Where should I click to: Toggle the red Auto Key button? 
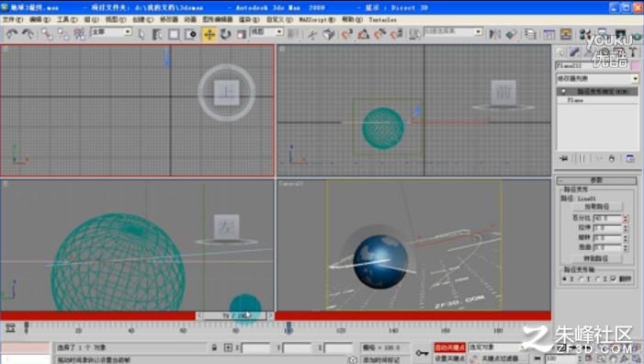(450, 347)
